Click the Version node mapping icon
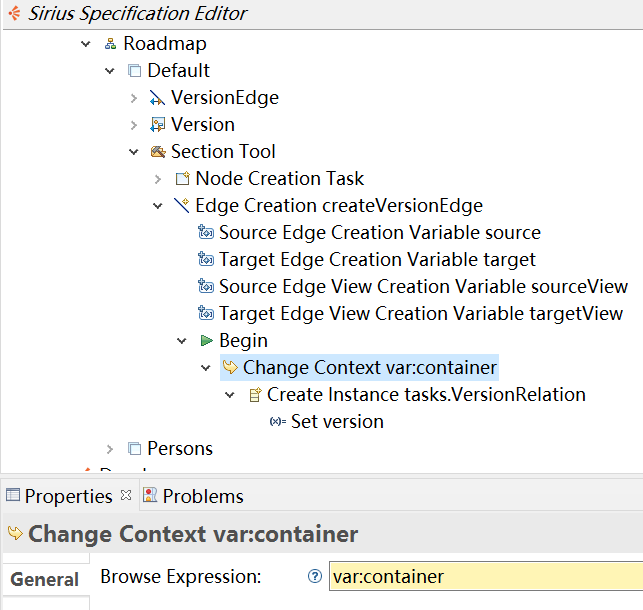The height and width of the screenshot is (610, 643). coord(157,125)
